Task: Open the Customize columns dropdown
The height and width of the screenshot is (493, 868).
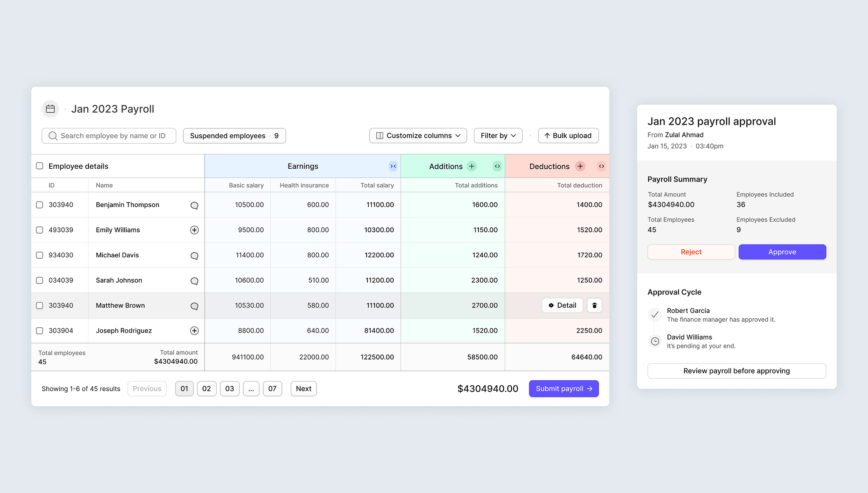Action: pyautogui.click(x=417, y=135)
